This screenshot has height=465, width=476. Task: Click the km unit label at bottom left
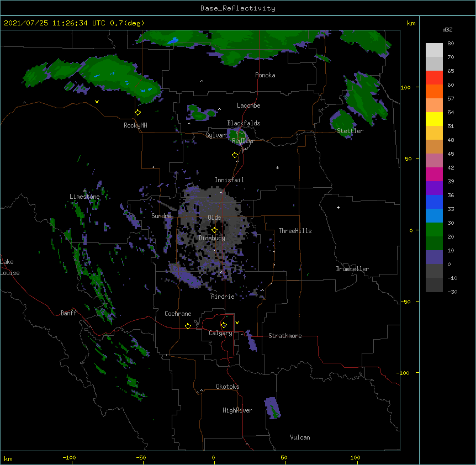click(8, 458)
